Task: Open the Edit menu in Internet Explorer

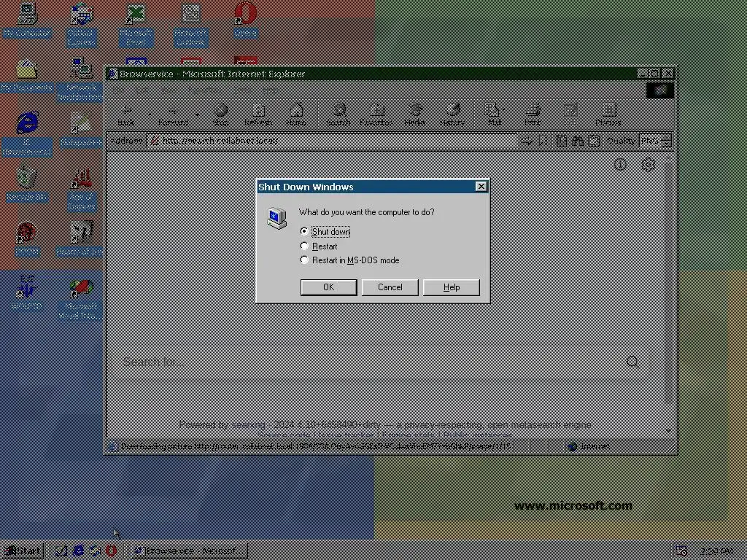Action: click(x=142, y=90)
